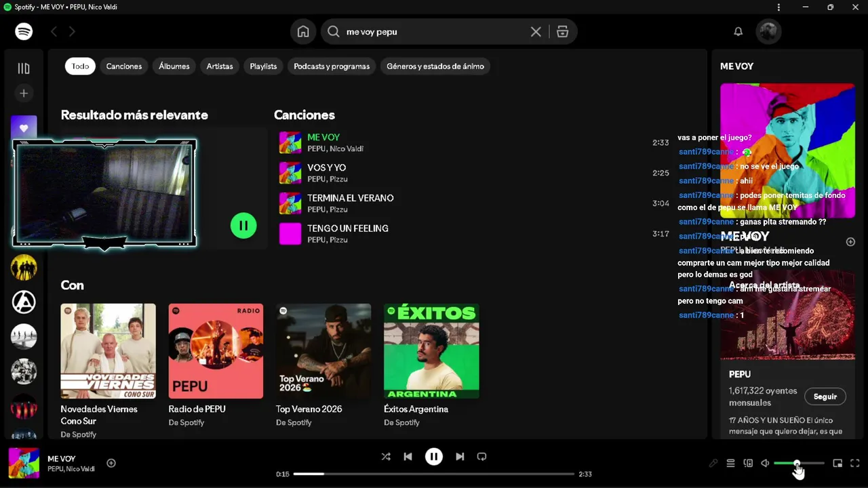The width and height of the screenshot is (868, 488).
Task: Add current song to Liked Songs in bottom bar
Action: 111,463
